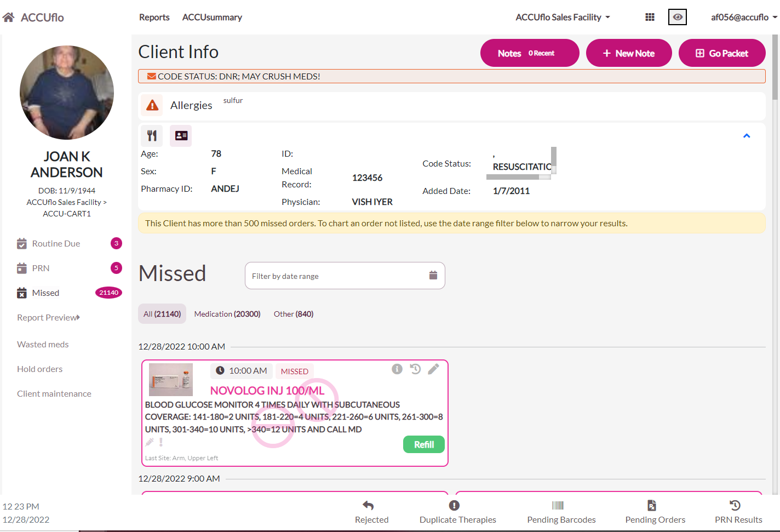Image resolution: width=780 pixels, height=532 pixels.
Task: Open the ACCUsummary menu
Action: pyautogui.click(x=212, y=17)
